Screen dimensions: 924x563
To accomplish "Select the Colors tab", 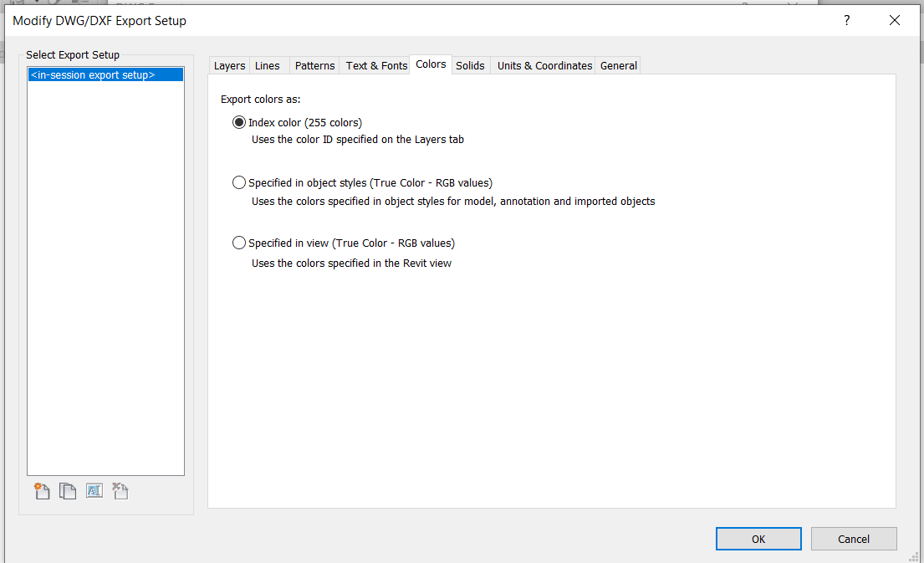I will [x=431, y=64].
